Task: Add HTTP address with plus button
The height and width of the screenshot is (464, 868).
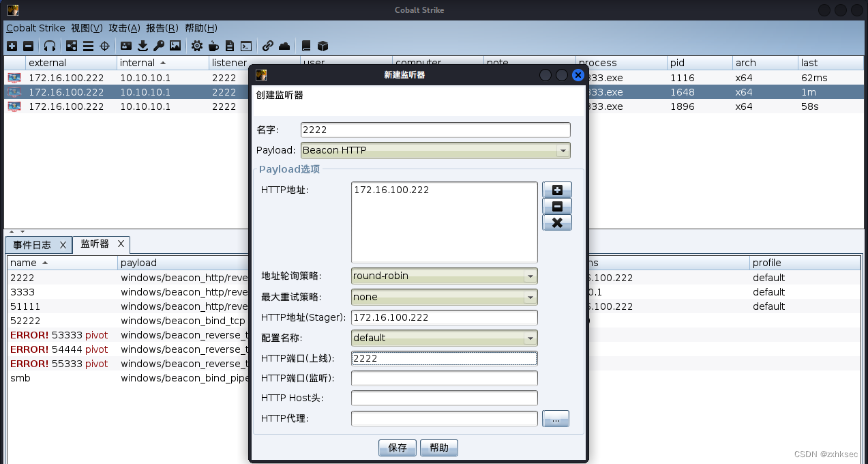Action: point(557,190)
